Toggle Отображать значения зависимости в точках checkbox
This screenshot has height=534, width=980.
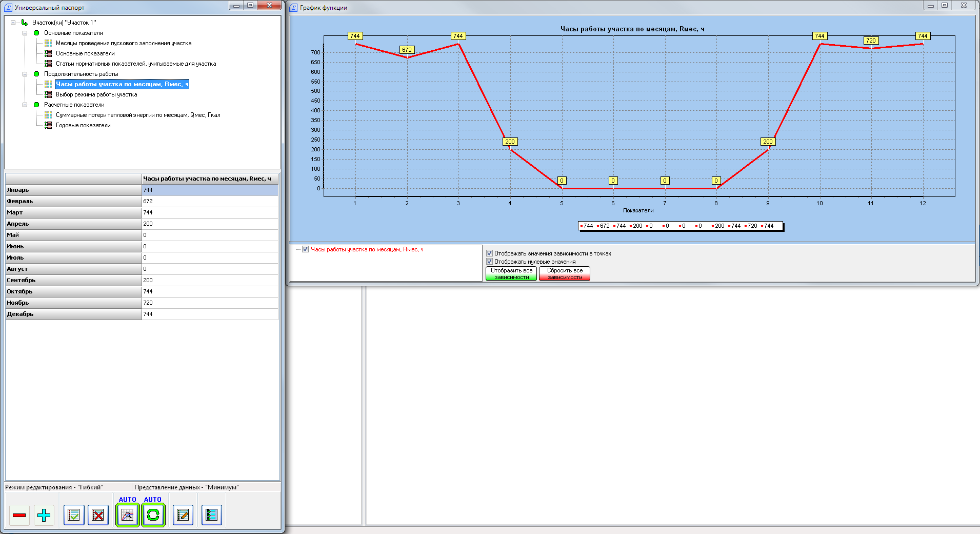489,253
